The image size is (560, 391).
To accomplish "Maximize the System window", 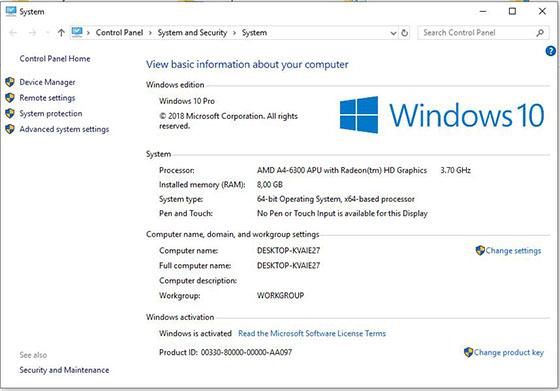I will coord(512,11).
